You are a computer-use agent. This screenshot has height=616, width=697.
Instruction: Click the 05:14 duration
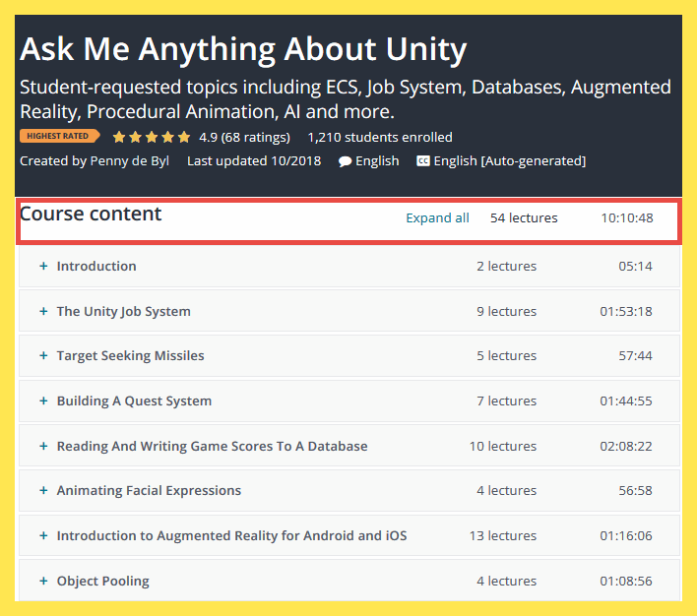click(635, 267)
